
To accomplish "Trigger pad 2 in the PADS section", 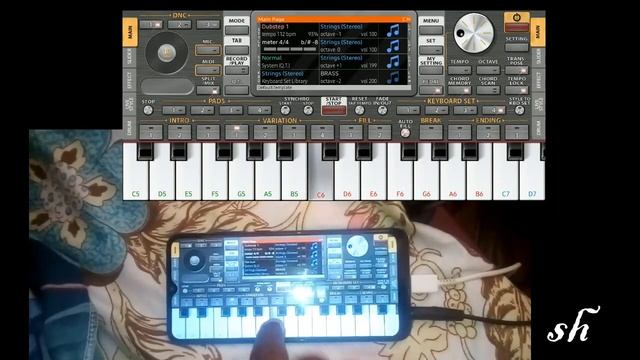I will 202,110.
